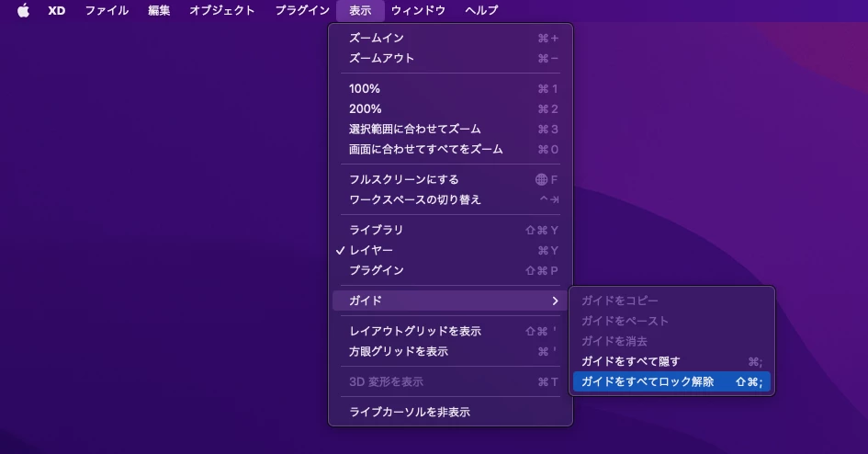Choose ズームアウト from the menu
This screenshot has height=454, width=868.
451,58
